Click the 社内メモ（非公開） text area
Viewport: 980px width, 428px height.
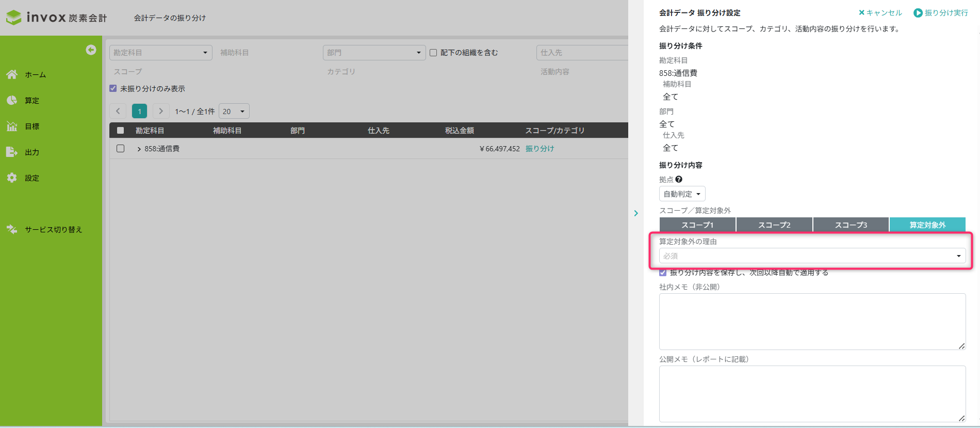(812, 321)
